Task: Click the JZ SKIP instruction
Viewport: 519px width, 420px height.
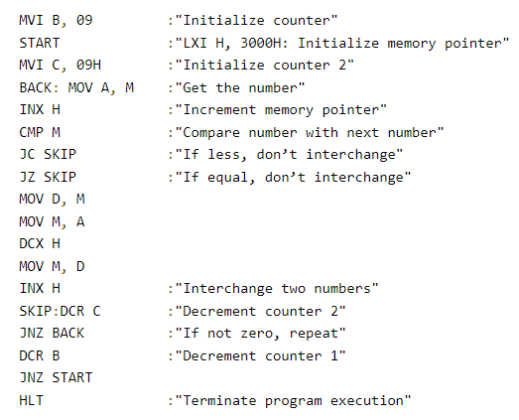Action: tap(48, 177)
